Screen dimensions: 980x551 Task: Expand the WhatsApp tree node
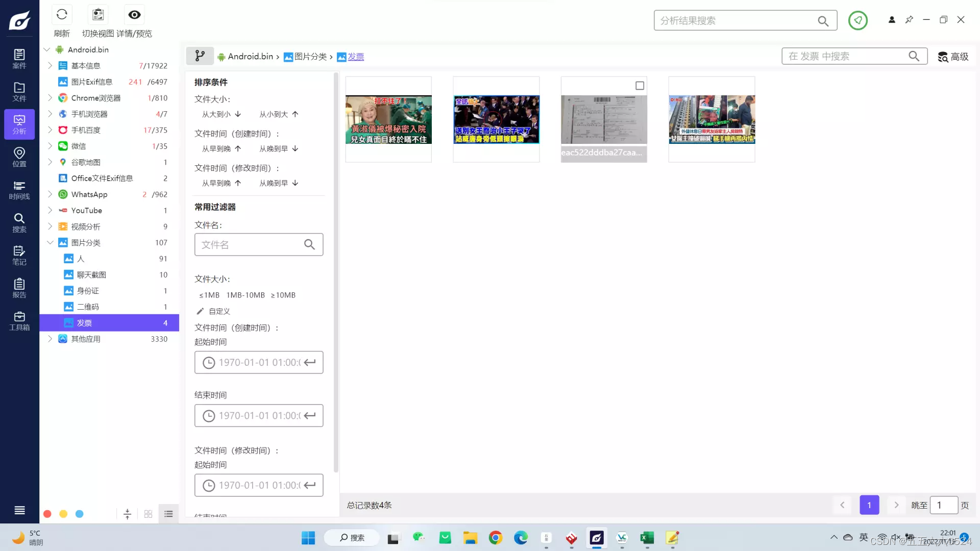[50, 194]
